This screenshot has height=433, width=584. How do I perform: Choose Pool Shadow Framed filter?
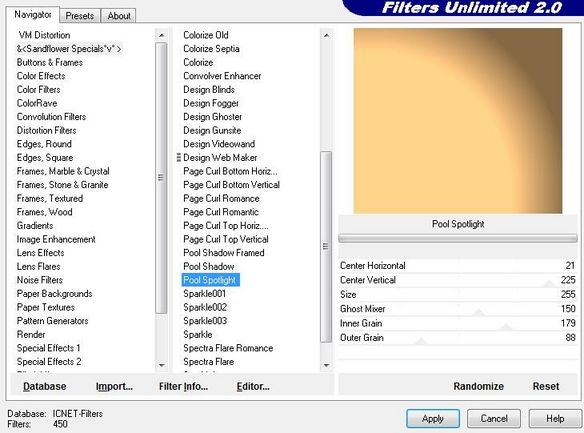point(224,253)
